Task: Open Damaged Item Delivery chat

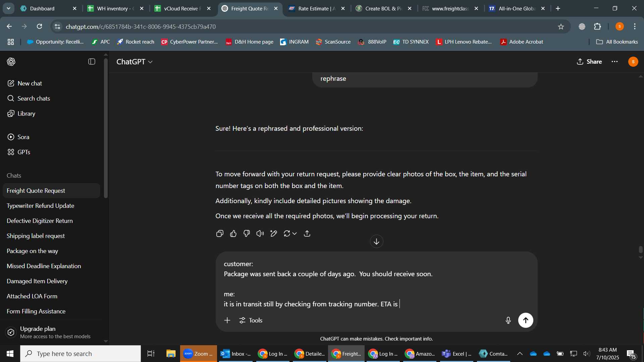Action: [52, 281]
